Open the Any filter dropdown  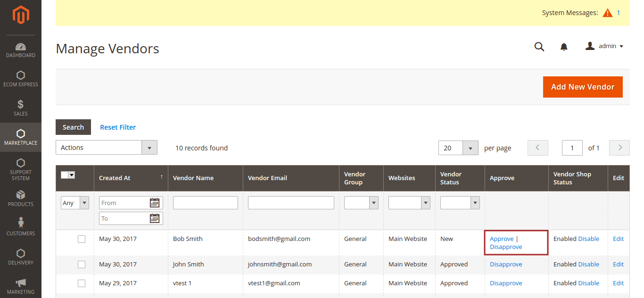click(x=75, y=203)
